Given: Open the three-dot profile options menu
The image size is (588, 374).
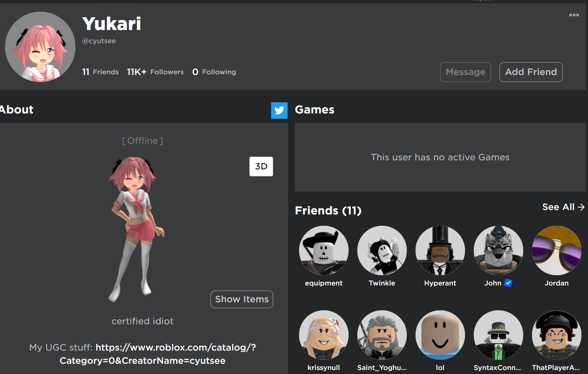Looking at the screenshot, I should [x=574, y=15].
